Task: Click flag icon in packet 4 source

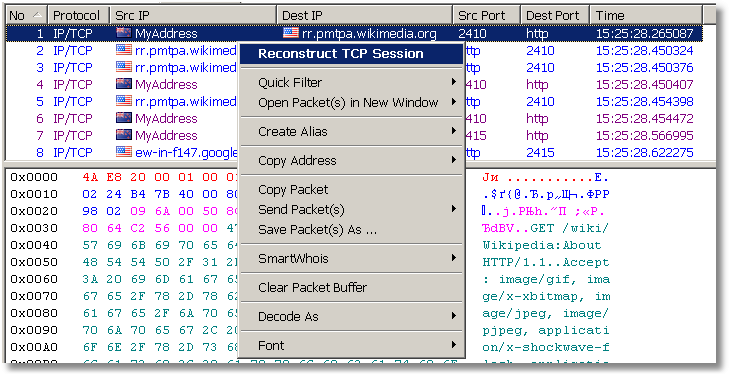Action: pyautogui.click(x=123, y=84)
